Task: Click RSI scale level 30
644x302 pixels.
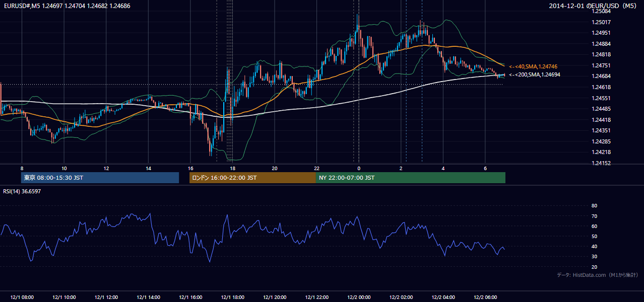Action: pos(594,257)
